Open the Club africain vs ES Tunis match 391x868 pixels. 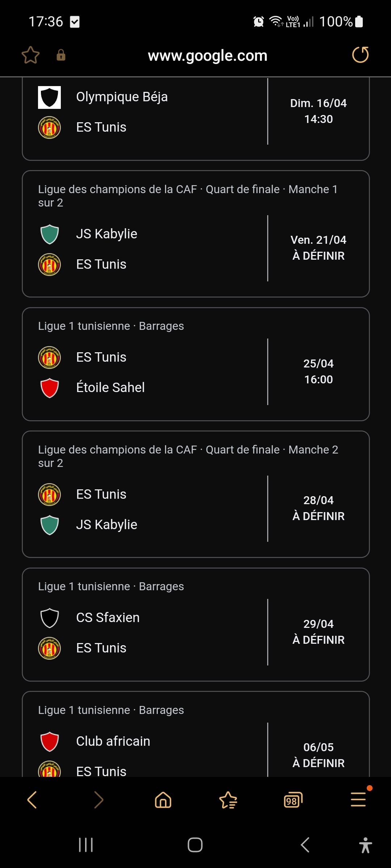click(196, 734)
